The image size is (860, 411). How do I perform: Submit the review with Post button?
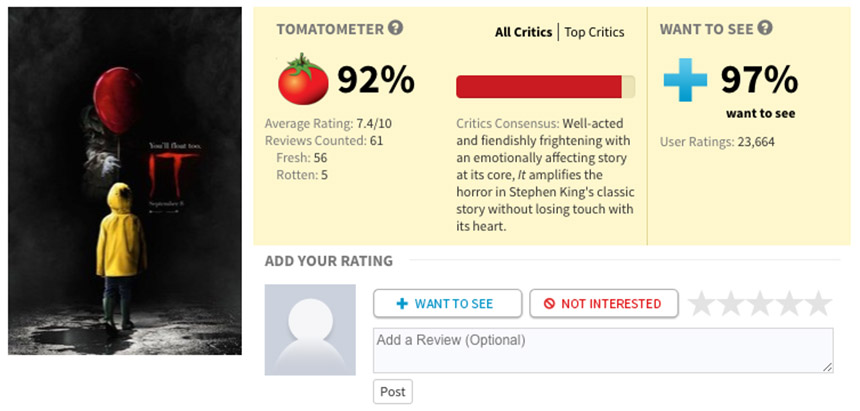click(393, 392)
